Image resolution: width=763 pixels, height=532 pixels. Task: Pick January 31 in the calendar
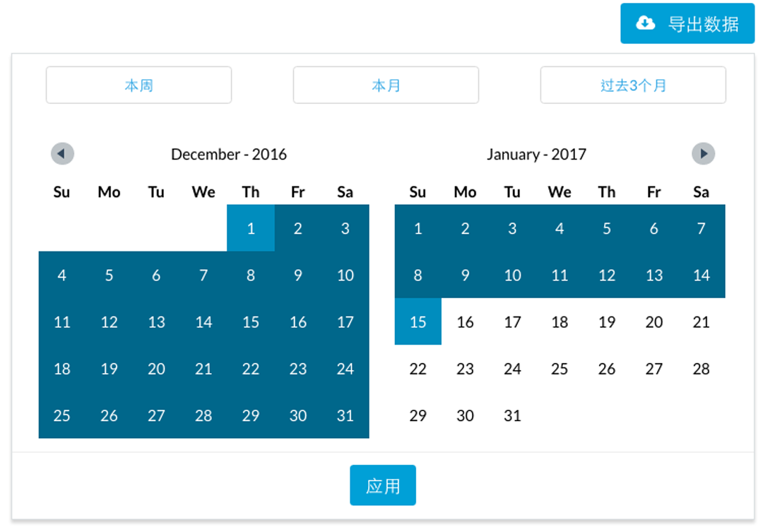(512, 415)
